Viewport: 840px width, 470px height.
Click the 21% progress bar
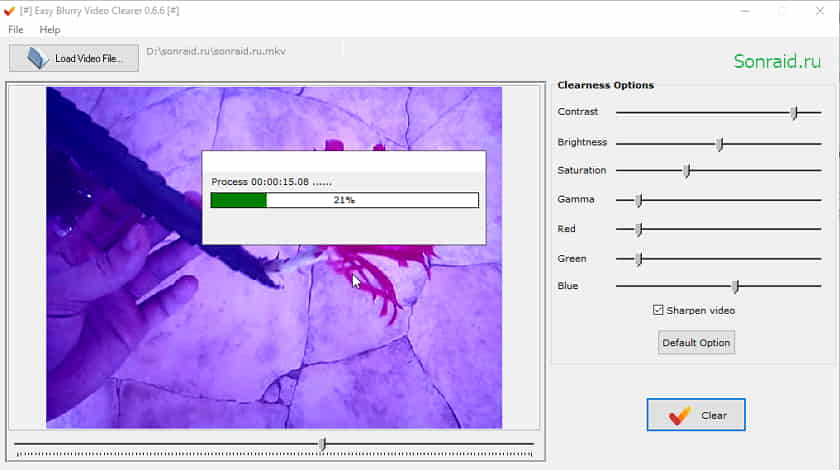coord(344,200)
